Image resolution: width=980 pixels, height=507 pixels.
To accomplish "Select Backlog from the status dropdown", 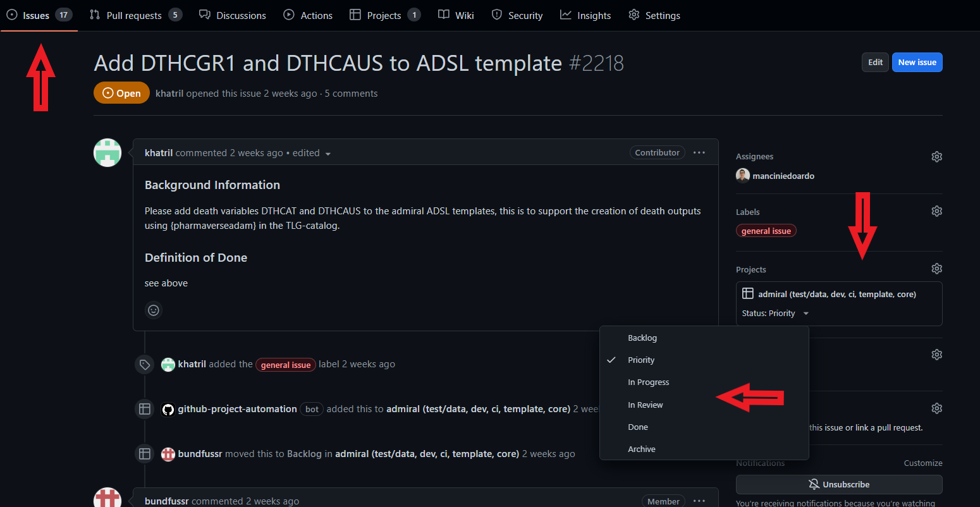I will (642, 338).
